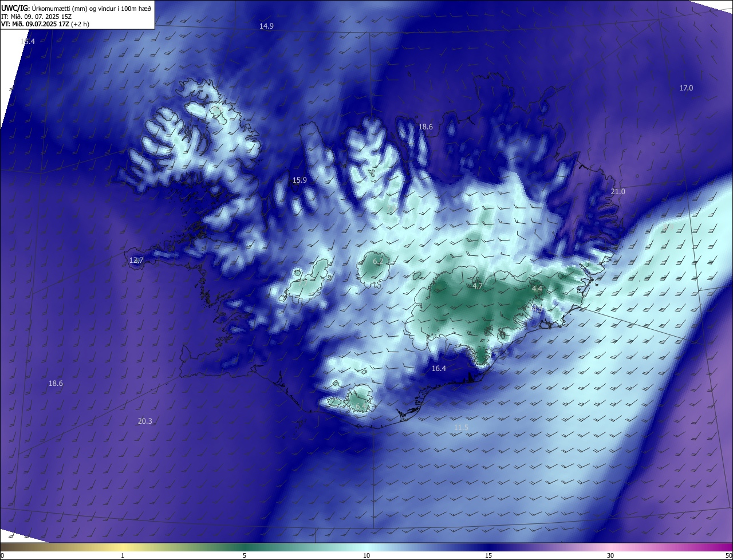Screen dimensions: 733x560
Task: Click the 4.4 value label on the map
Action: coord(537,290)
